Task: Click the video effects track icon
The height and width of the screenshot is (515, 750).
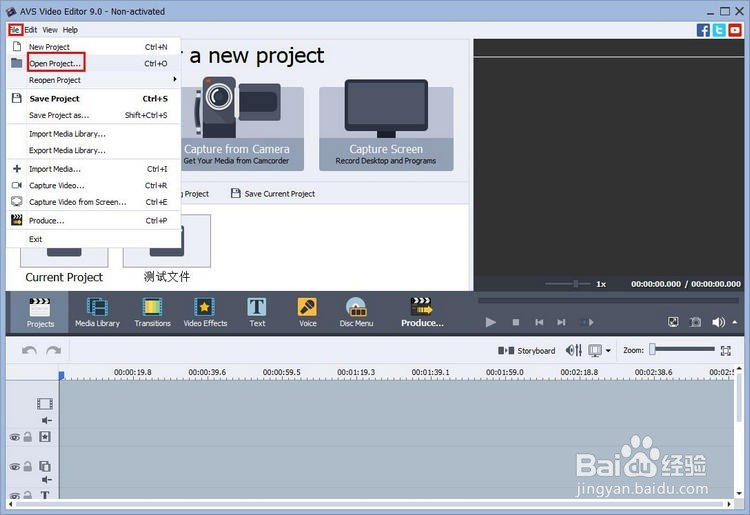Action: pos(45,437)
